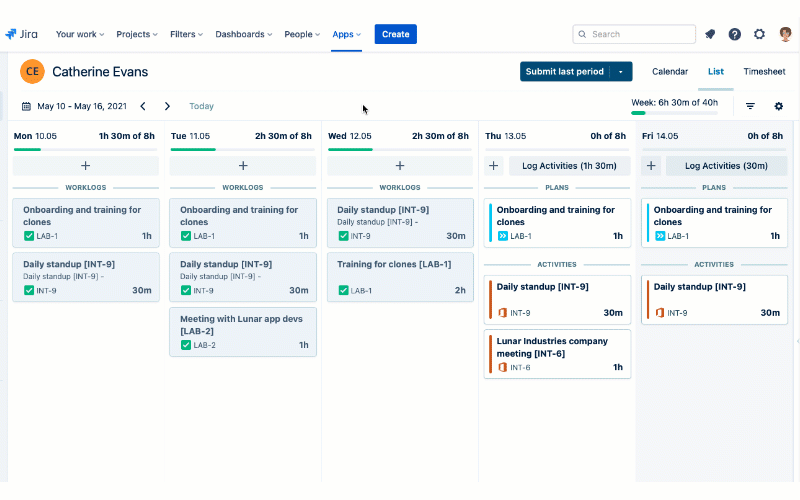The height and width of the screenshot is (500, 800).
Task: Click the user profile avatar
Action: point(784,34)
